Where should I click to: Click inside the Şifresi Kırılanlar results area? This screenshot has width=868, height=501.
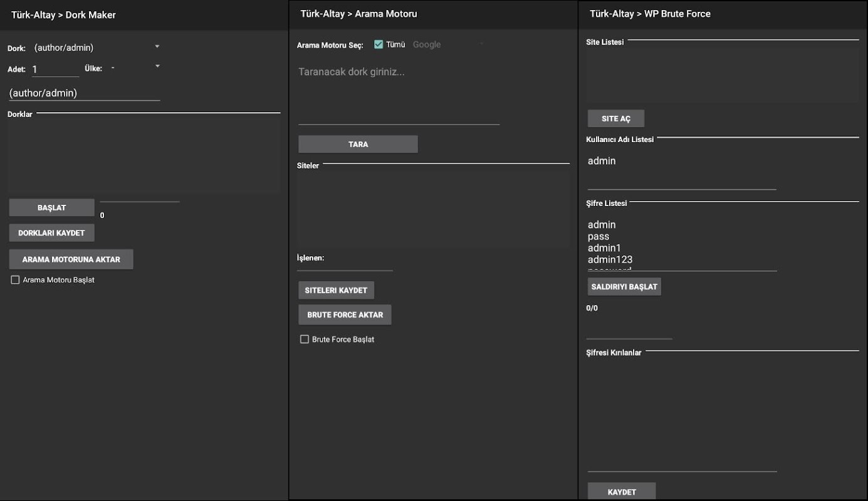(x=682, y=415)
